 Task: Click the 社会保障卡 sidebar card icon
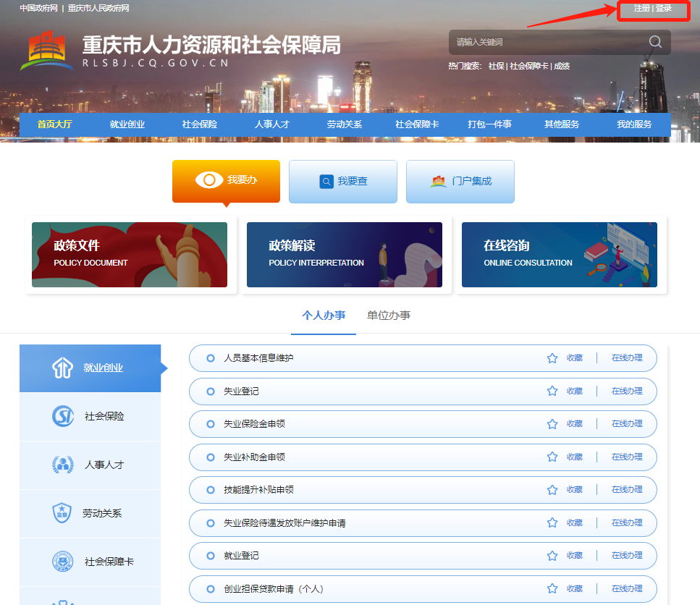pyautogui.click(x=62, y=562)
